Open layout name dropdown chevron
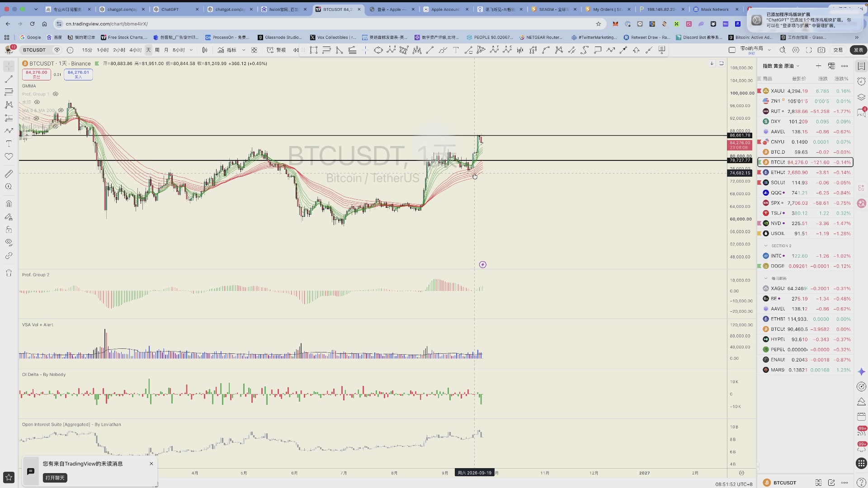The image size is (868, 488). 769,50
